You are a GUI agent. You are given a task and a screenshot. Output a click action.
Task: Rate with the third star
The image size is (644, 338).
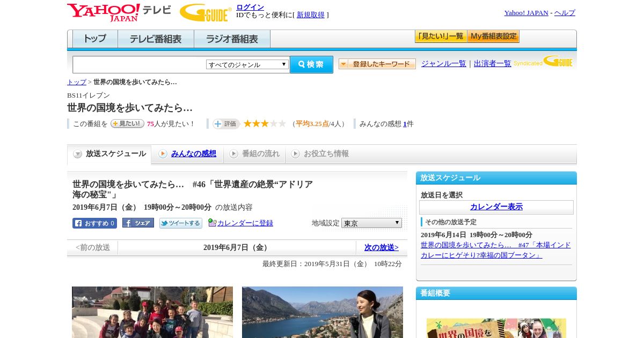click(265, 123)
